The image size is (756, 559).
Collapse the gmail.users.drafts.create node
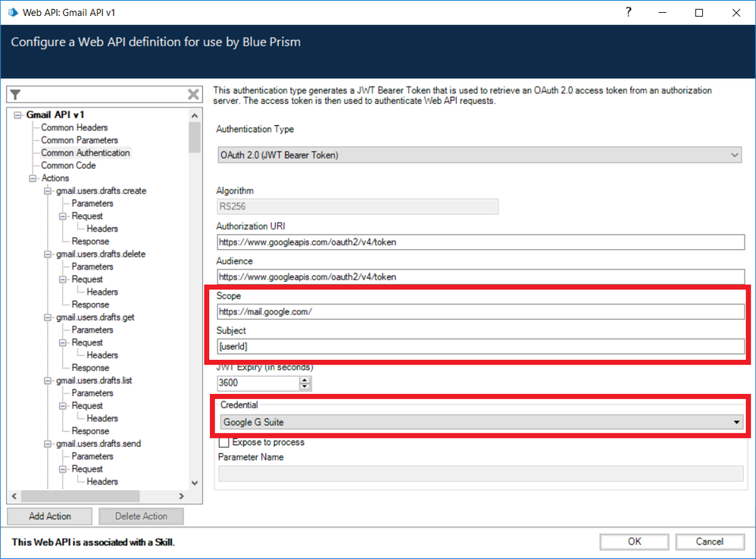point(48,191)
